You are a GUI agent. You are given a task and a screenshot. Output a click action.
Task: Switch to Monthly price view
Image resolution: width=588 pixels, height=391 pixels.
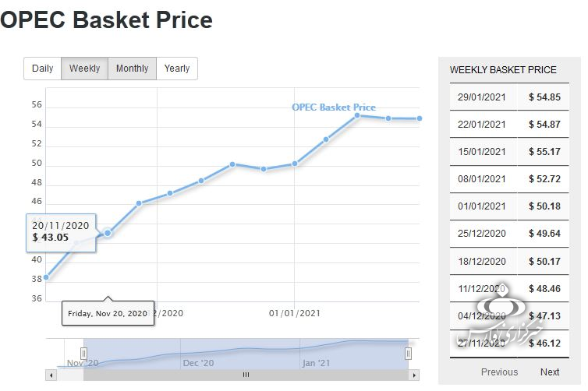point(132,69)
